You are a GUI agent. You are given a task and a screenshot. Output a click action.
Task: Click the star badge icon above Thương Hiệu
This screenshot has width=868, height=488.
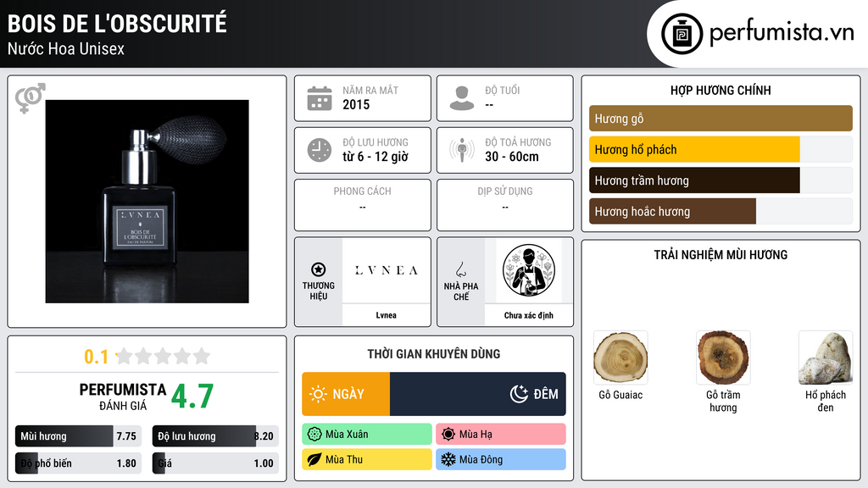[x=319, y=269]
